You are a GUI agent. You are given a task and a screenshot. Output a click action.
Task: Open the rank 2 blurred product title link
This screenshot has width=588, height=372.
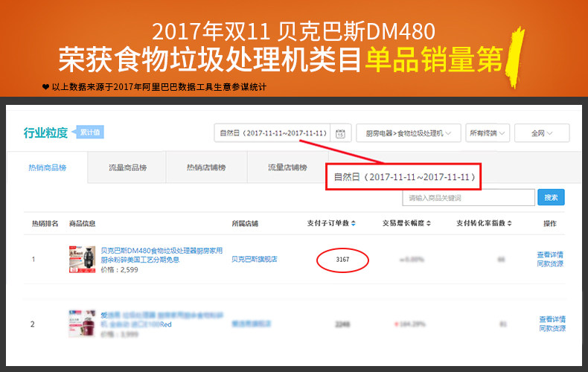162,319
